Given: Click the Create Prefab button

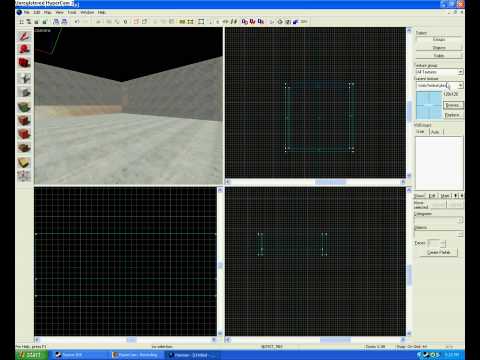Looking at the screenshot, I should (439, 252).
